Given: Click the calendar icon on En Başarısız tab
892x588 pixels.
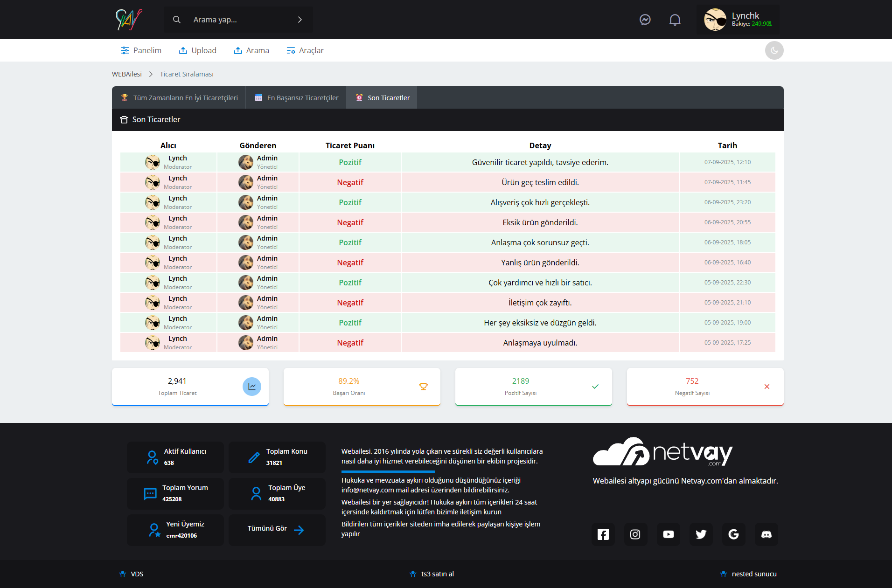Looking at the screenshot, I should coord(258,97).
